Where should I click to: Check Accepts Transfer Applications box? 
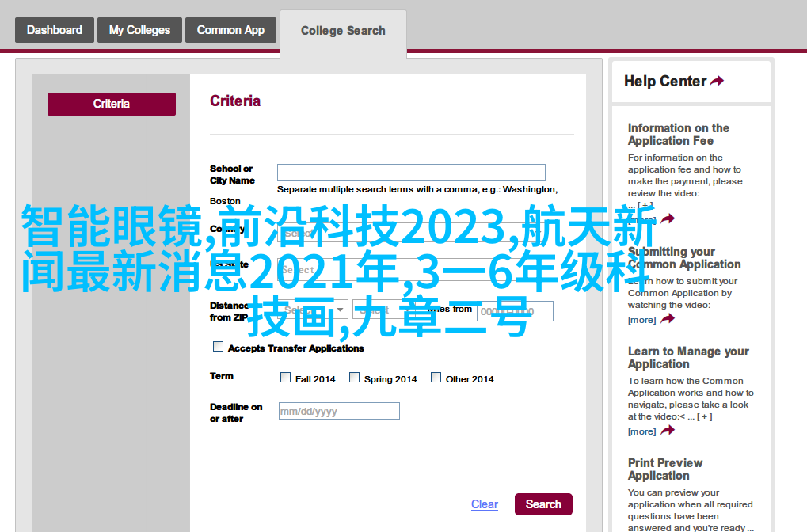click(x=219, y=347)
